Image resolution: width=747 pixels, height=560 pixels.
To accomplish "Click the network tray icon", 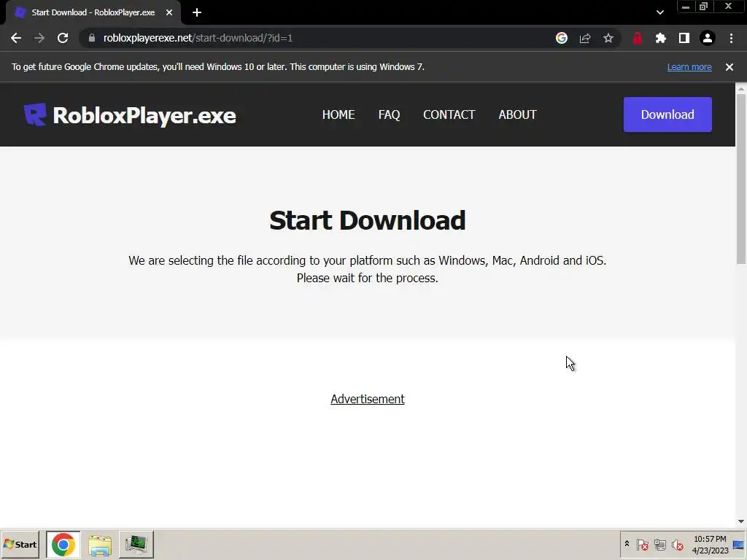I will pyautogui.click(x=659, y=544).
